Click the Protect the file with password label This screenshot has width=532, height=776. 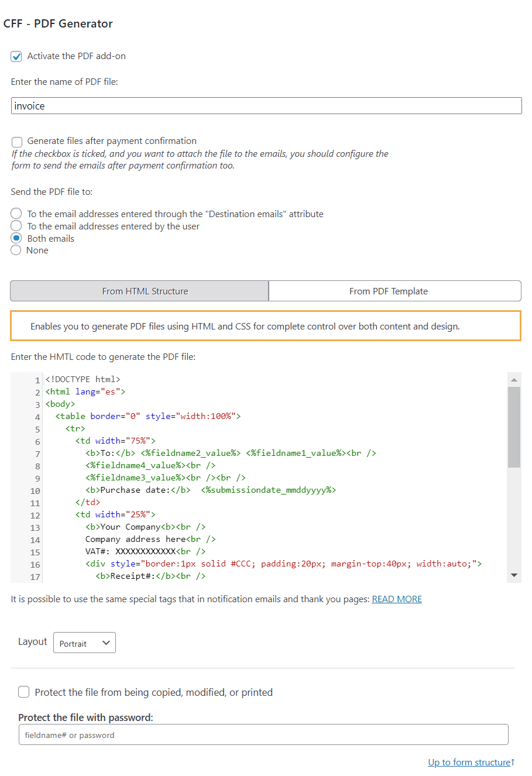pos(85,717)
